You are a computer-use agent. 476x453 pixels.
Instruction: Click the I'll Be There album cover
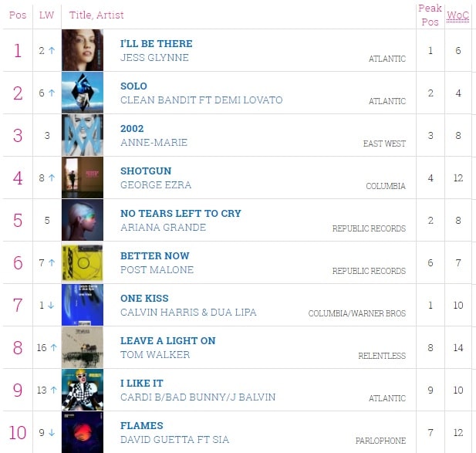click(x=82, y=50)
